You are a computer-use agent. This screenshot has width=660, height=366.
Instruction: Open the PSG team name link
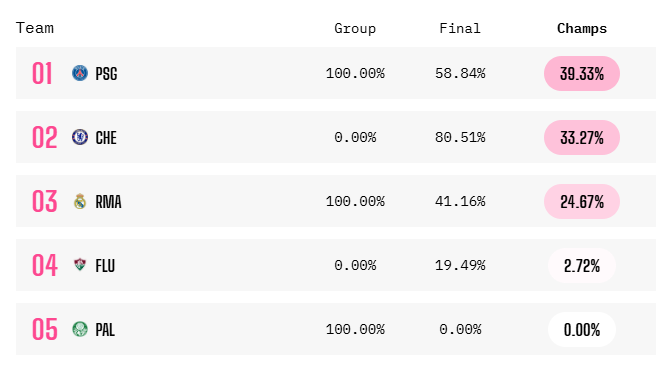(x=106, y=74)
